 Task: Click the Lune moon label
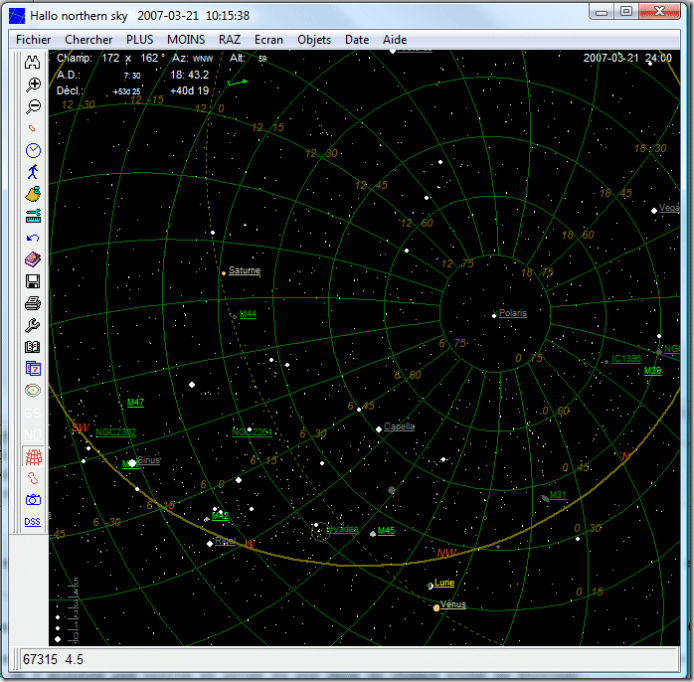(444, 582)
